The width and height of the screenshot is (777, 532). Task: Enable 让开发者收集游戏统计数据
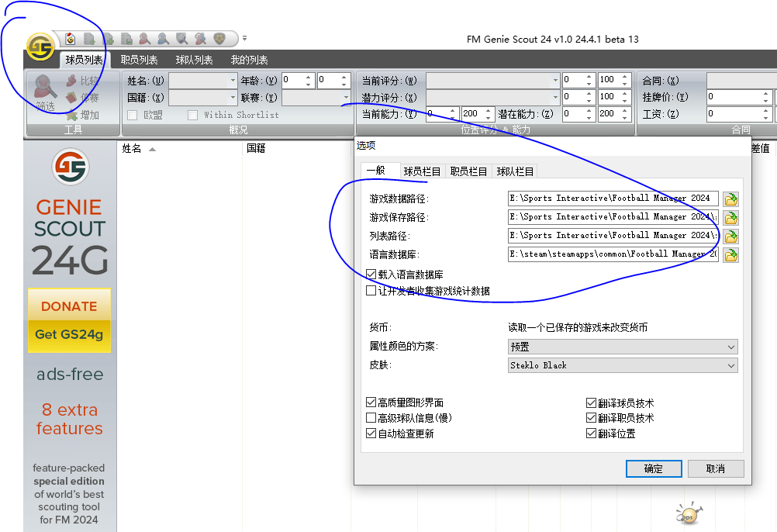[x=371, y=290]
